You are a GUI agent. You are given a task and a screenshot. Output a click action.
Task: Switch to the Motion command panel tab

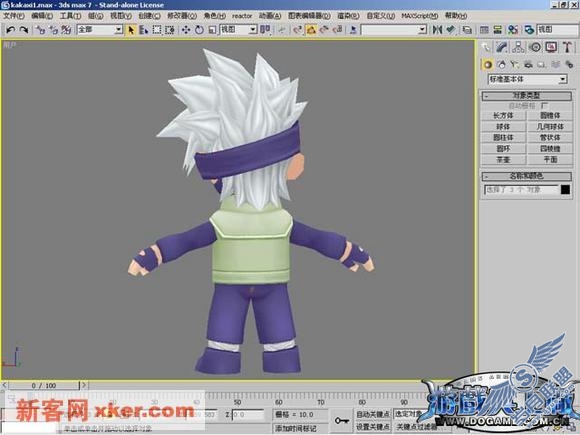coord(535,47)
